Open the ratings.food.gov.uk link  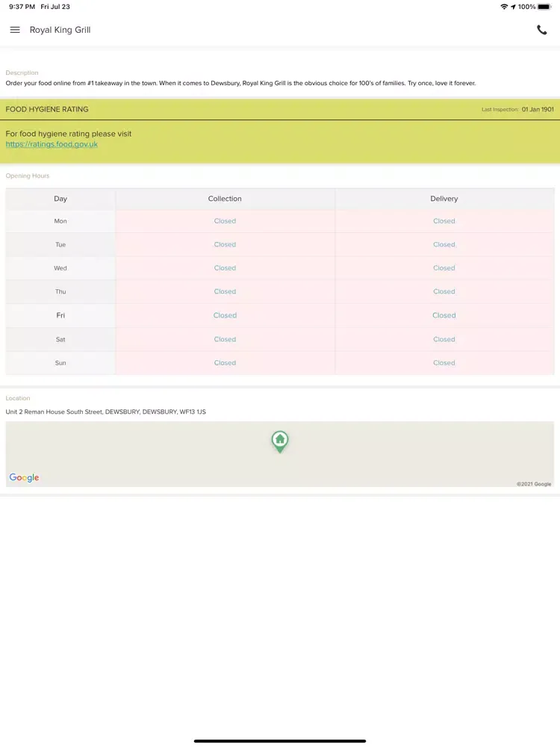(x=52, y=144)
